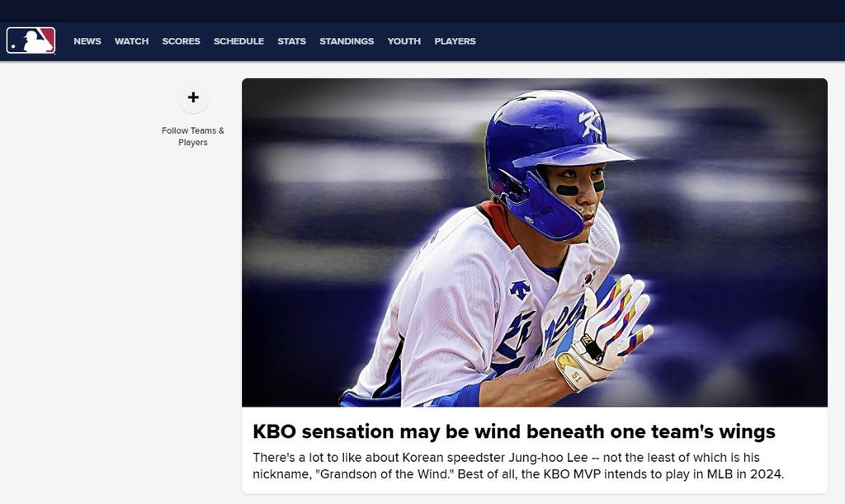Open the STATS section
This screenshot has width=845, height=504.
tap(291, 41)
